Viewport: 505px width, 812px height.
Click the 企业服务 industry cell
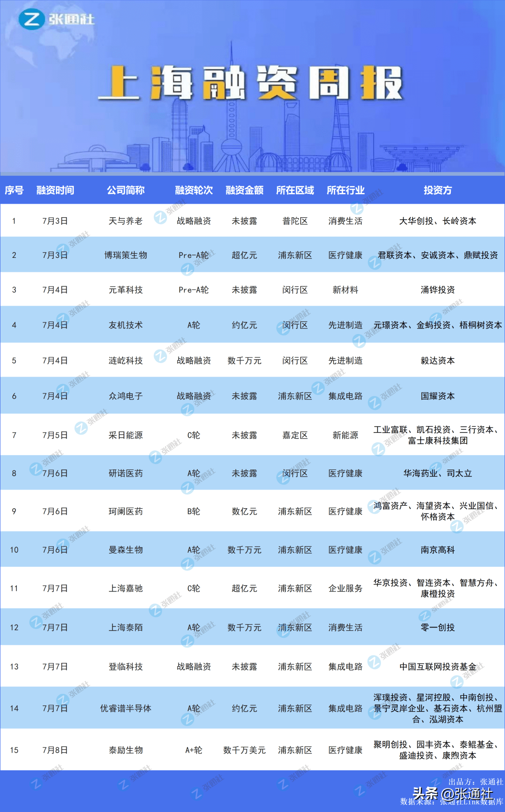[x=345, y=588]
